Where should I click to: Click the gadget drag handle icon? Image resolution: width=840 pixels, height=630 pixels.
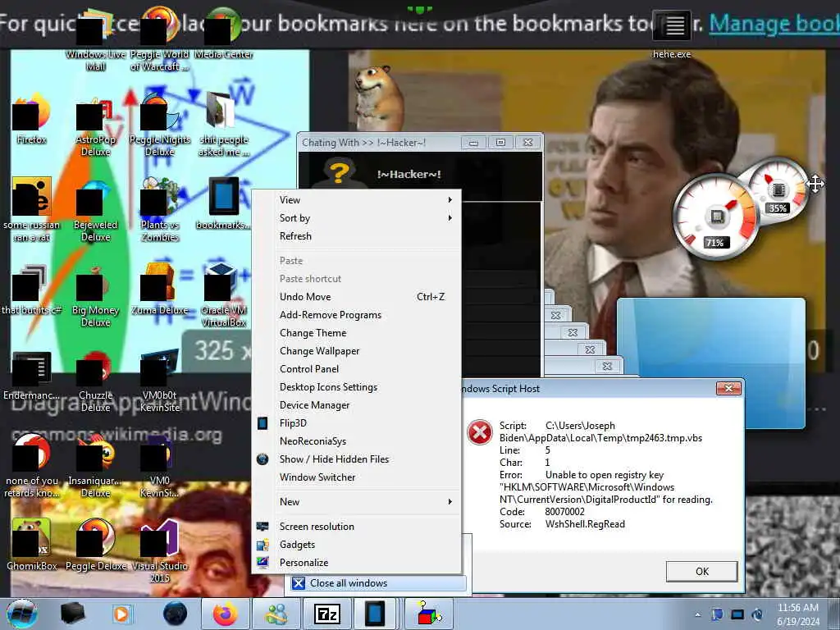coord(815,184)
